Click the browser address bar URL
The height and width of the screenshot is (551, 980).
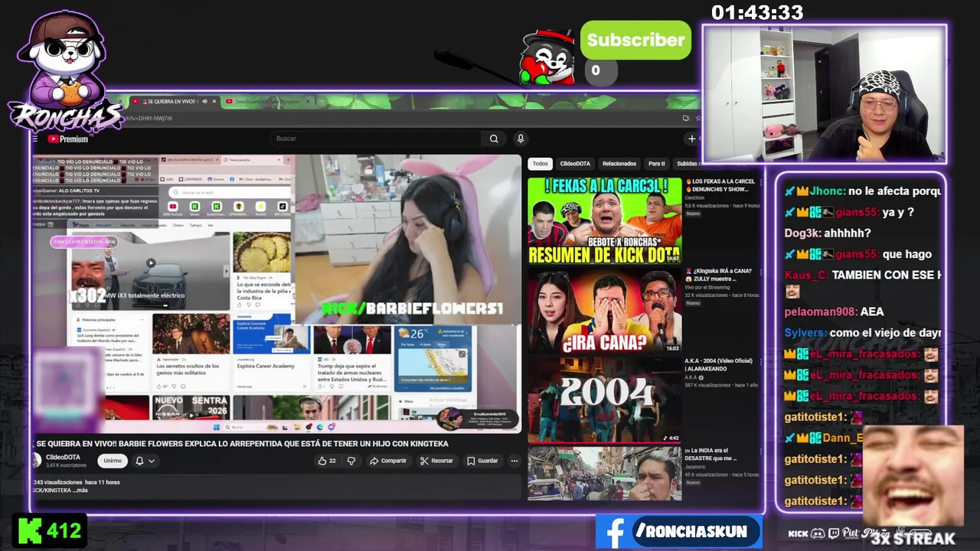point(149,119)
